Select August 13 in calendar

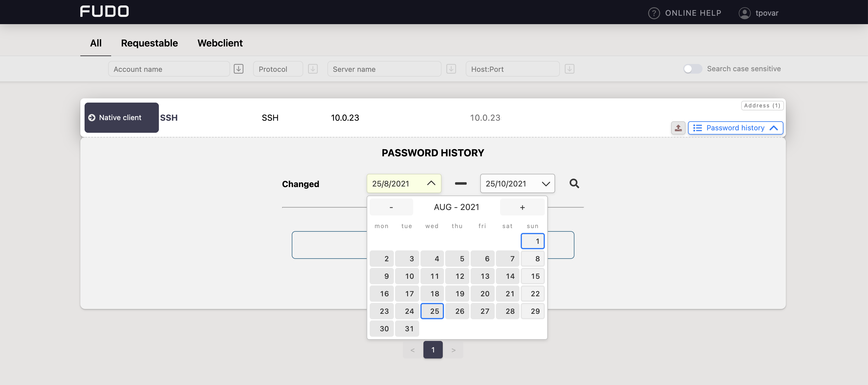[483, 276]
